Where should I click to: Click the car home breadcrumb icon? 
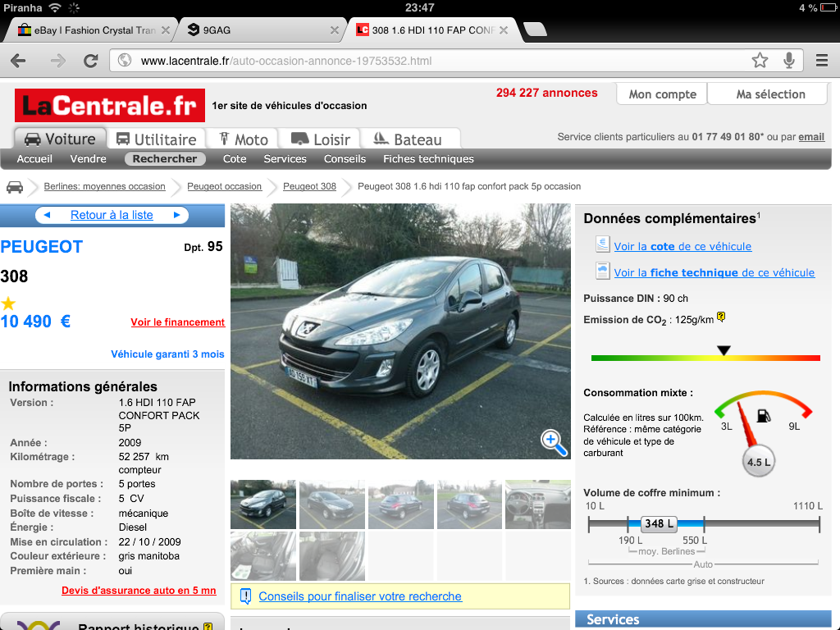(x=15, y=186)
